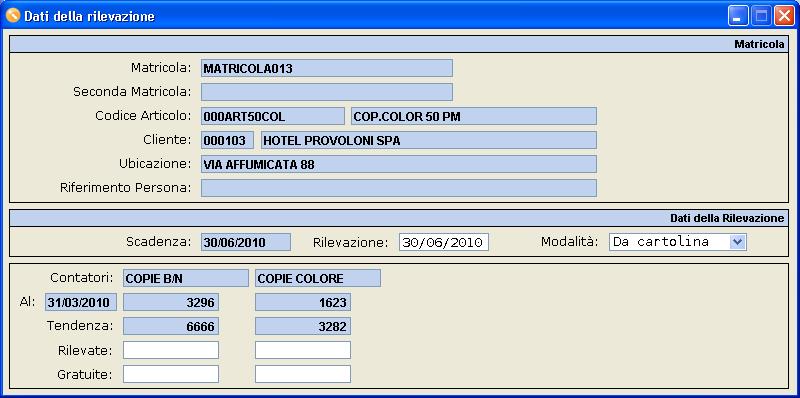Click the article description COP.COLOR 50 PM
The height and width of the screenshot is (398, 800).
click(474, 116)
